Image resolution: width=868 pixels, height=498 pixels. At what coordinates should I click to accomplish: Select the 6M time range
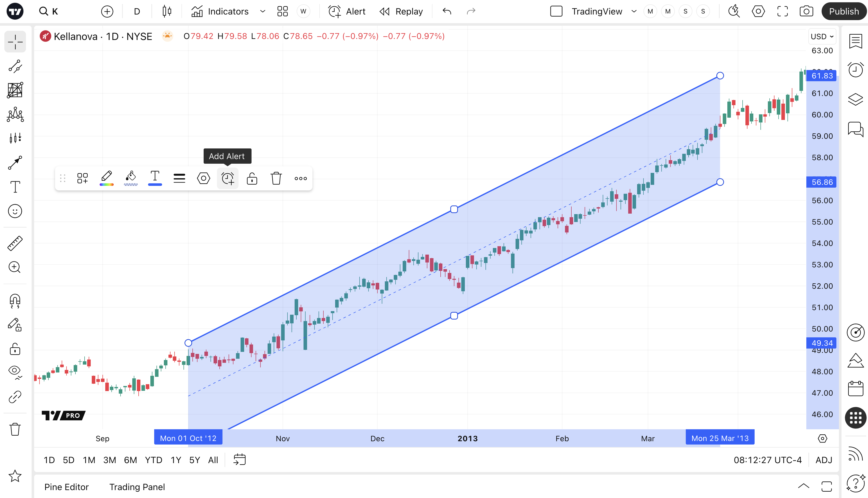point(130,460)
